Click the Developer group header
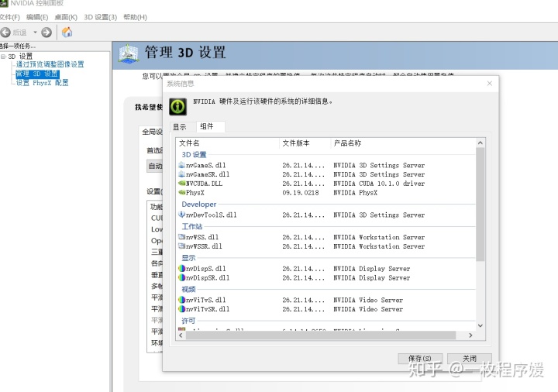 click(x=199, y=205)
